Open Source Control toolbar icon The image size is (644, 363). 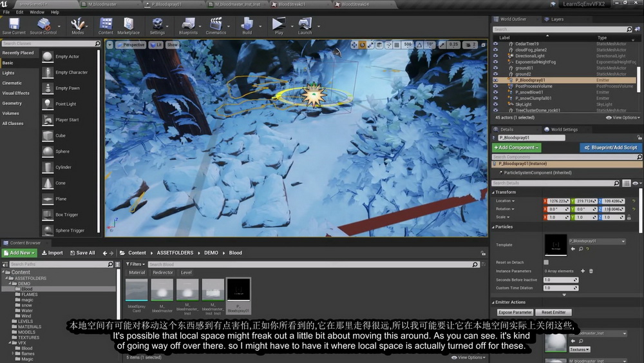point(43,26)
